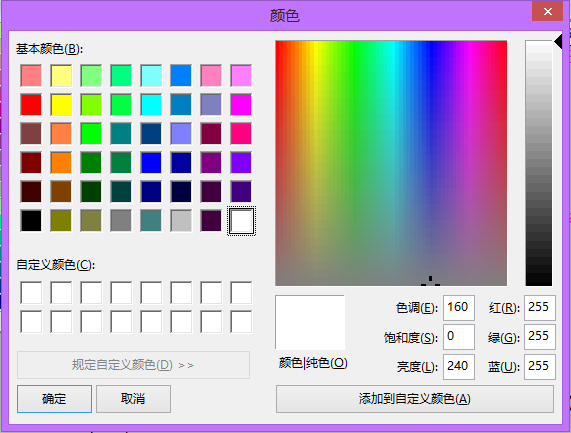Select the red basic color swatch
Image resolution: width=571 pixels, height=433 pixels.
click(31, 105)
